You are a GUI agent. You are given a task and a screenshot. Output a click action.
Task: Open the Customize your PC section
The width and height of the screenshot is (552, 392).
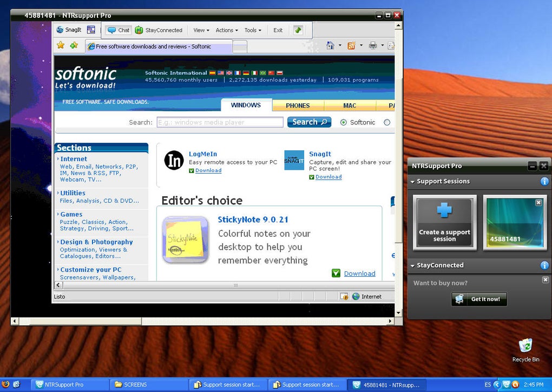[x=91, y=270]
